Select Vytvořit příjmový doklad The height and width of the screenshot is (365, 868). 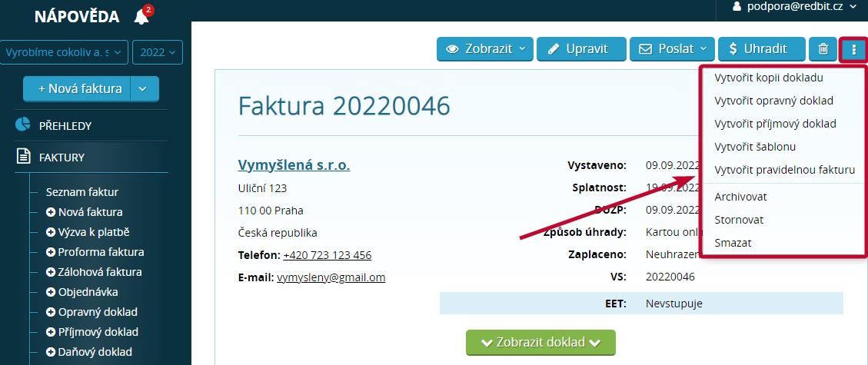click(775, 124)
